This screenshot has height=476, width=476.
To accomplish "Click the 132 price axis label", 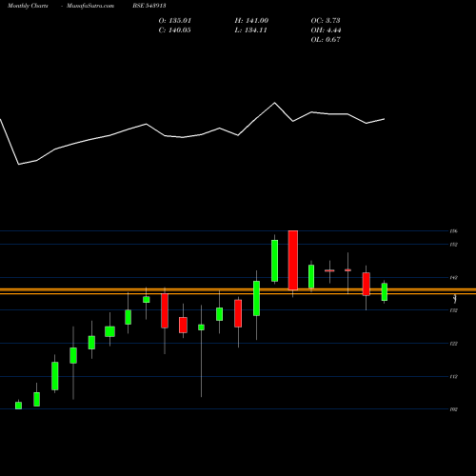I will [454, 310].
